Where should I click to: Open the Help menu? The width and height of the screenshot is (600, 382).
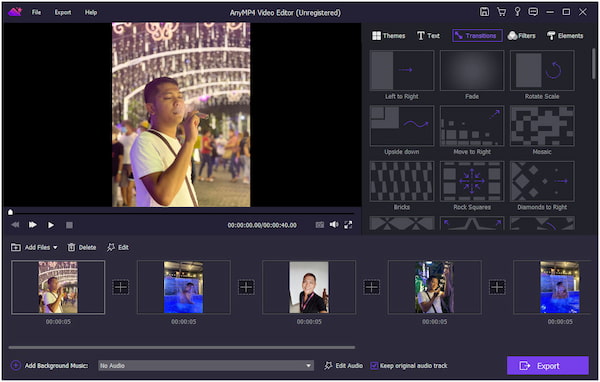[91, 12]
